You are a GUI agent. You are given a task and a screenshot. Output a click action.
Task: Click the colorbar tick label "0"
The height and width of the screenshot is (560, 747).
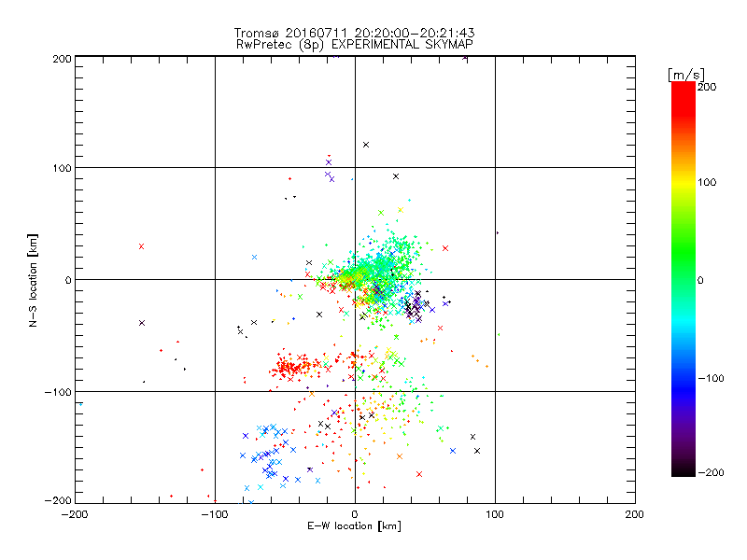pos(700,281)
